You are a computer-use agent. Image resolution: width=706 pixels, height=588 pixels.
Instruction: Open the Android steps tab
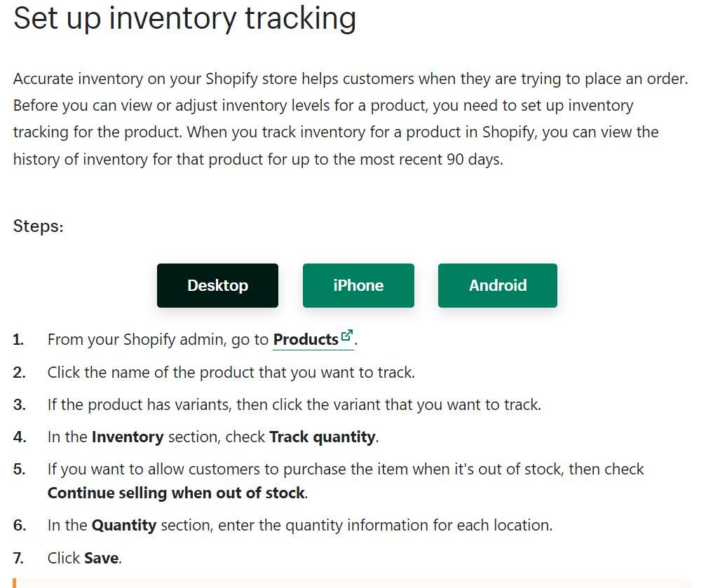point(498,285)
